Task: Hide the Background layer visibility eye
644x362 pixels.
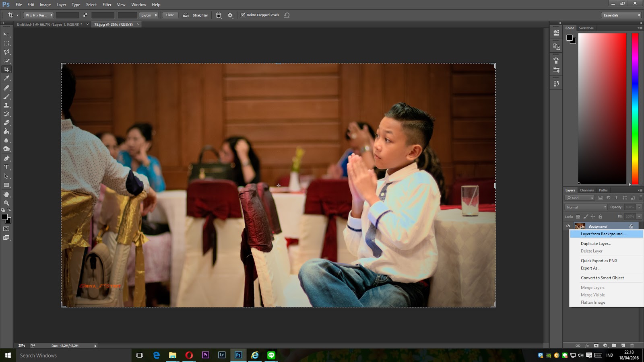Action: point(568,226)
